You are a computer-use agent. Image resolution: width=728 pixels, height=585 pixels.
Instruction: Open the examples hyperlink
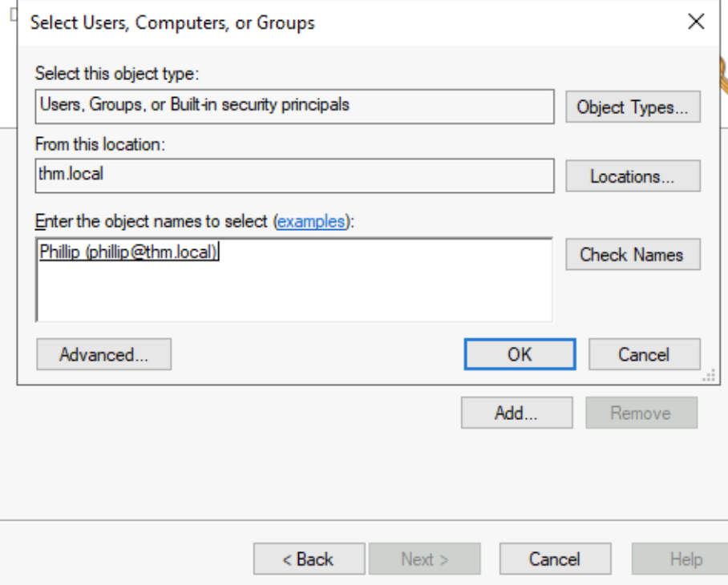(x=312, y=221)
